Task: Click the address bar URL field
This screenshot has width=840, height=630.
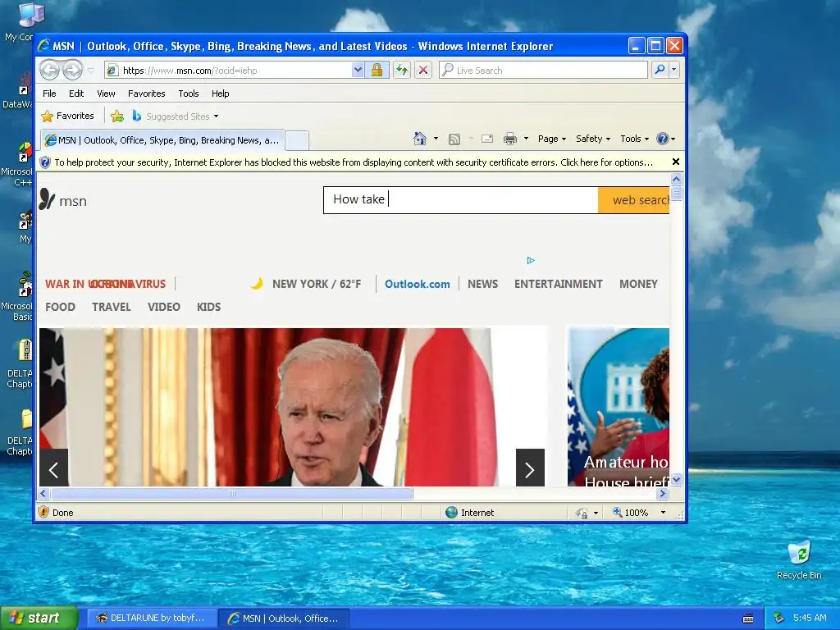Action: (229, 71)
